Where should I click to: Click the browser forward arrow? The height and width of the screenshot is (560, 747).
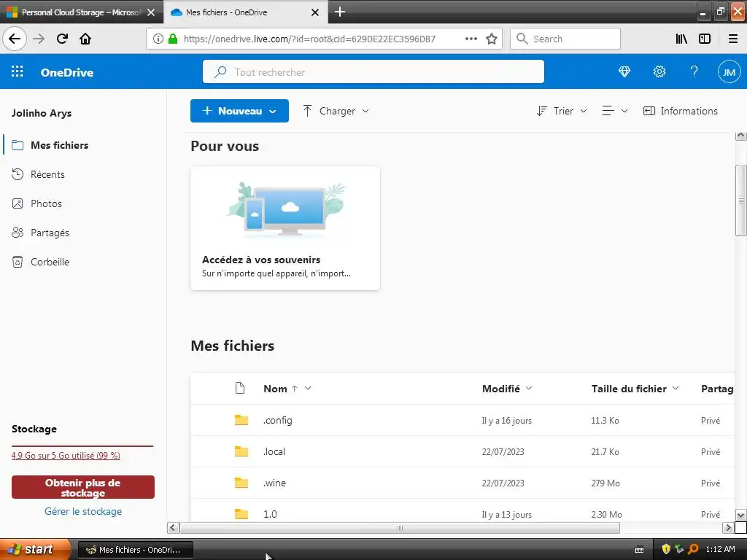coord(39,39)
